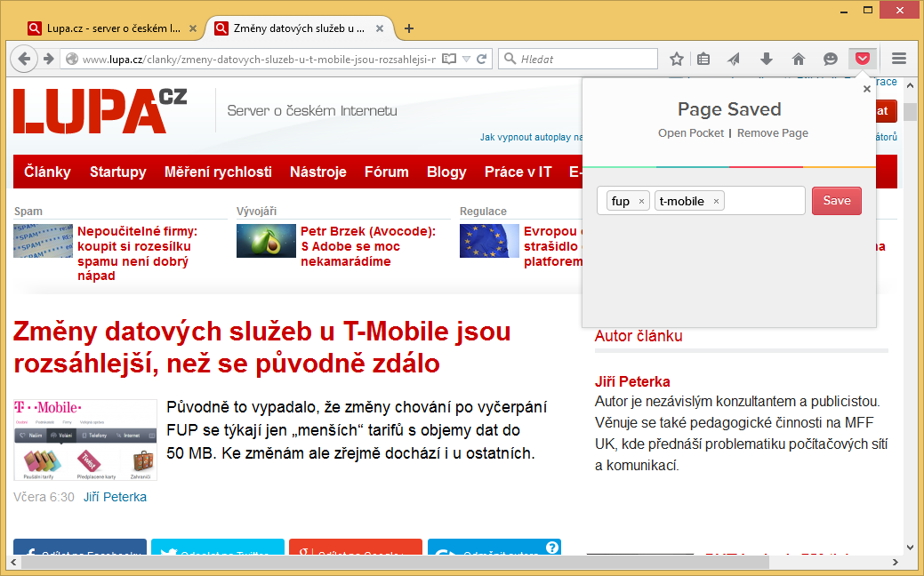The width and height of the screenshot is (924, 576).
Task: Open the address bar history dropdown
Action: pos(466,59)
